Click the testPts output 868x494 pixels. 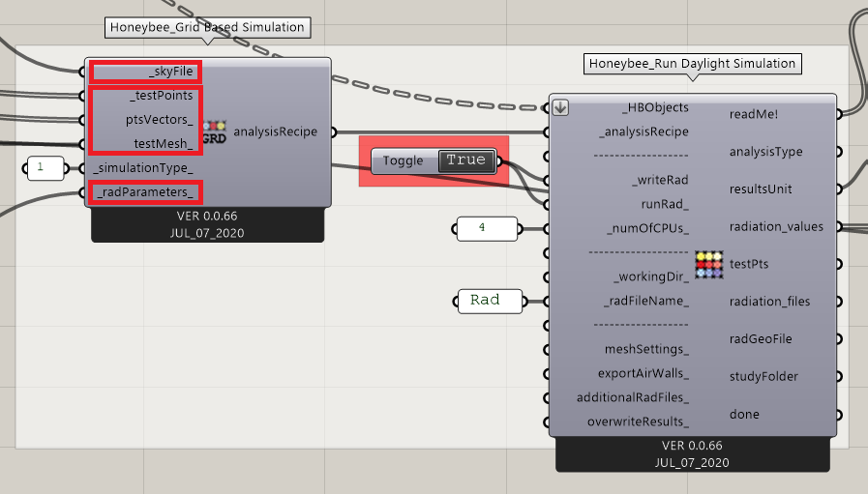[748, 265]
